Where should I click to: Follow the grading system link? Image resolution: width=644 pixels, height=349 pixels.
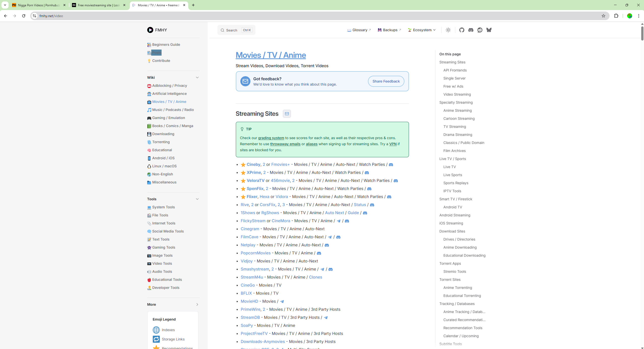[271, 138]
